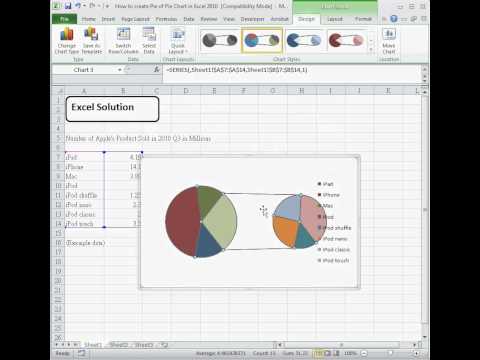Viewport: 480px width, 360px height.
Task: Apply the colorful pie-of-pie chart style
Action: [x=262, y=40]
